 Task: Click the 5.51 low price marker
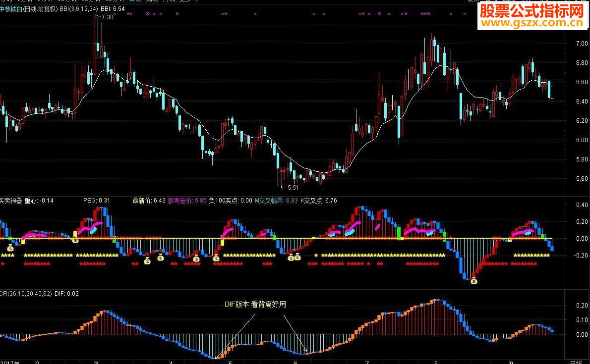293,187
